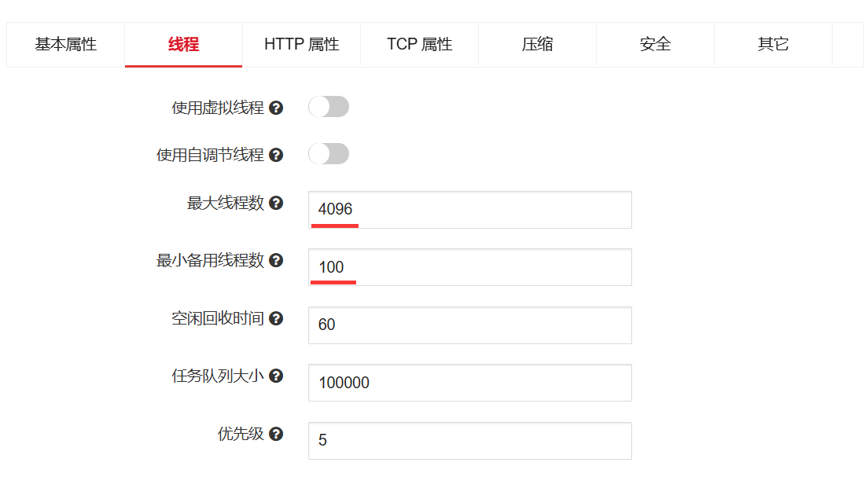The height and width of the screenshot is (477, 868).
Task: Switch to the 基本属性 tab
Action: (66, 44)
